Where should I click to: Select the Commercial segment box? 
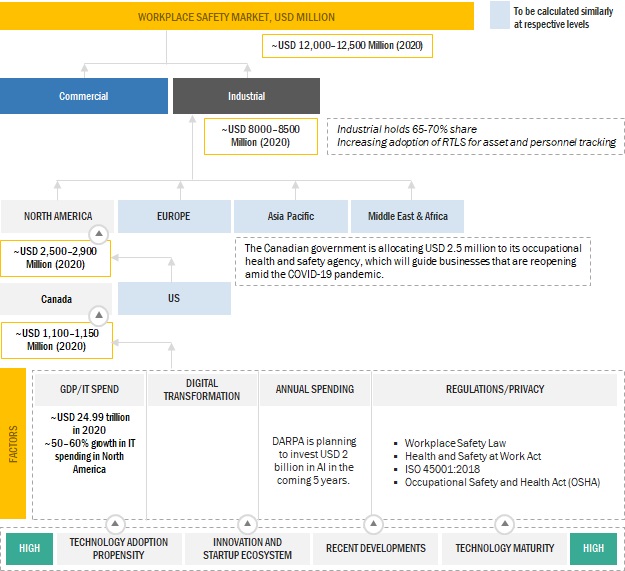pyautogui.click(x=83, y=97)
